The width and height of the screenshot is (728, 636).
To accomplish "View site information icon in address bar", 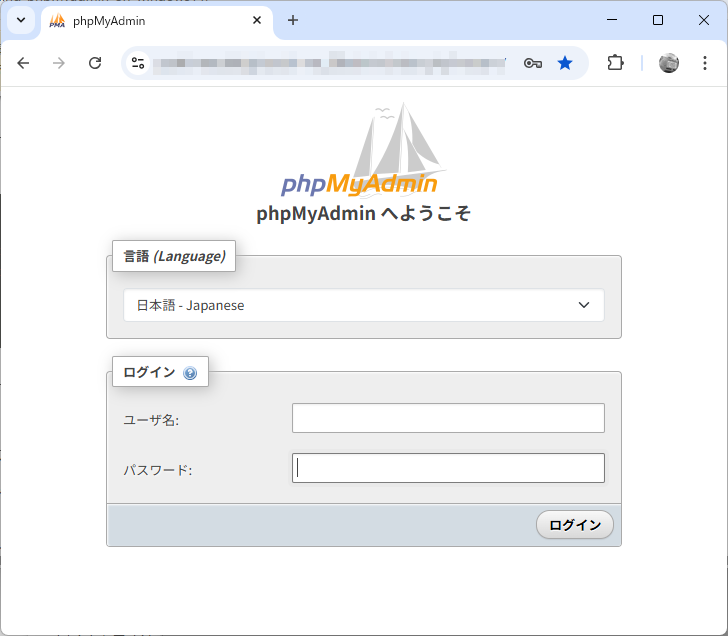I will click(x=139, y=63).
